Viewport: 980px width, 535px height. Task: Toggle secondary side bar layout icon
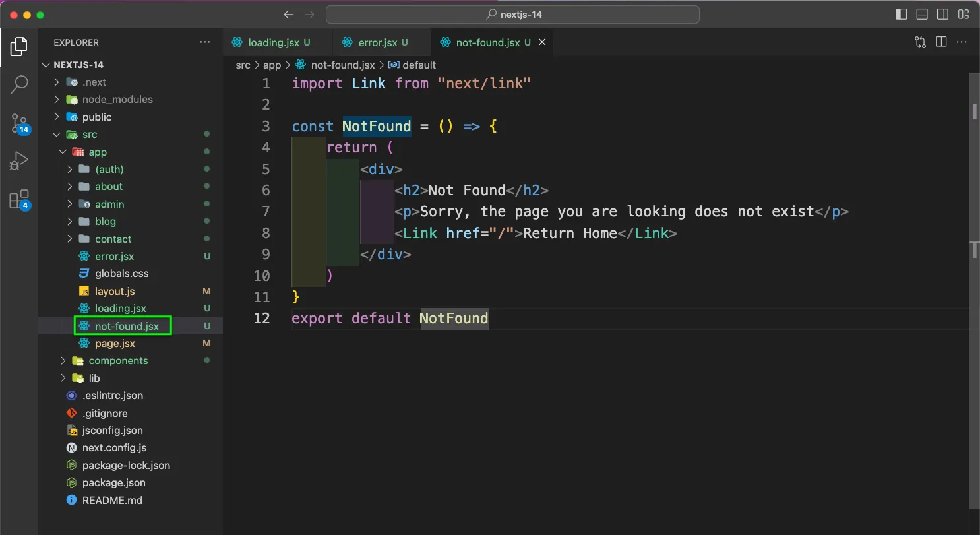(x=943, y=15)
